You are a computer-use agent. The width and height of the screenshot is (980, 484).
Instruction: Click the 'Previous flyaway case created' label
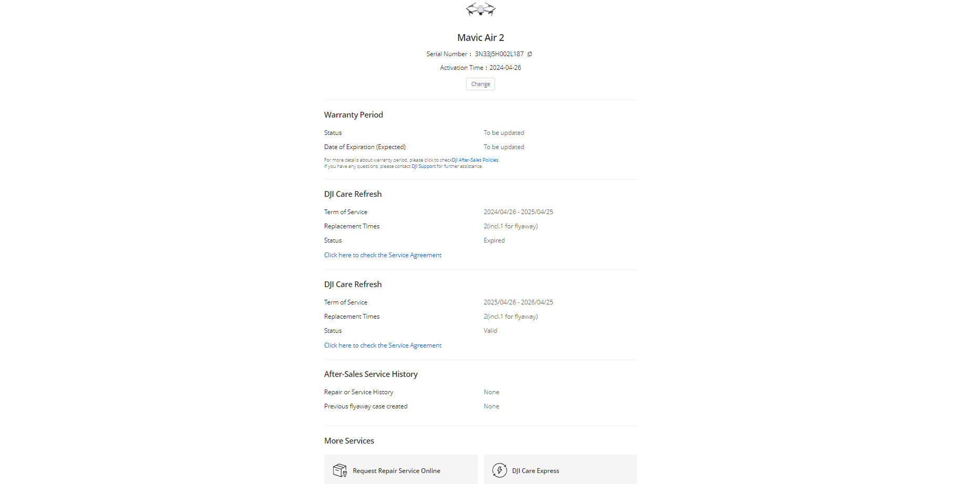pyautogui.click(x=366, y=406)
